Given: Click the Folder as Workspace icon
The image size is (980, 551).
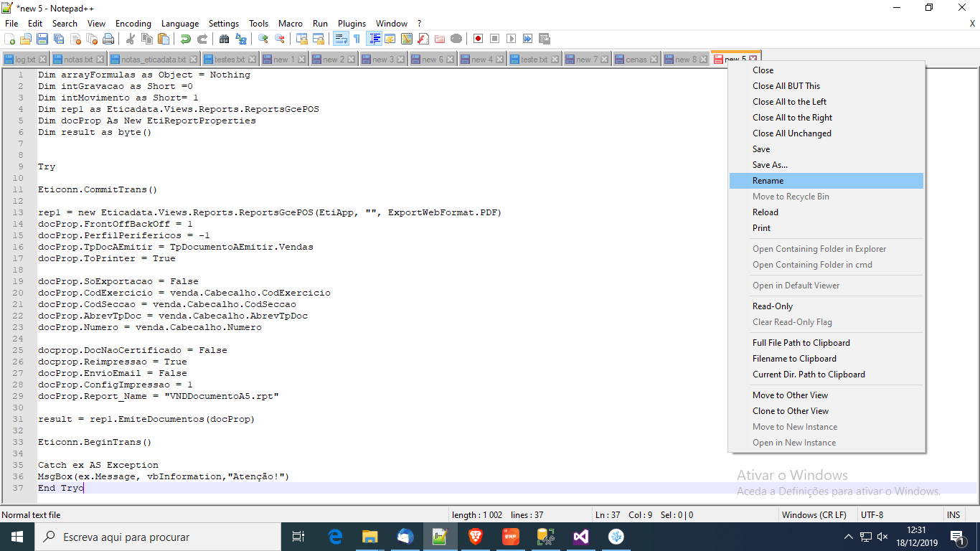Looking at the screenshot, I should click(440, 39).
